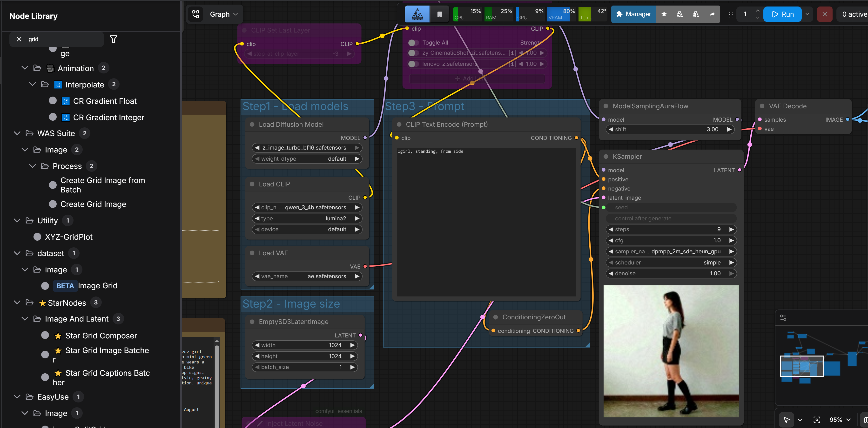Screen dimensions: 868x428
Task: Click the star icon of Star Grid Captions Batcher
Action: click(x=58, y=373)
